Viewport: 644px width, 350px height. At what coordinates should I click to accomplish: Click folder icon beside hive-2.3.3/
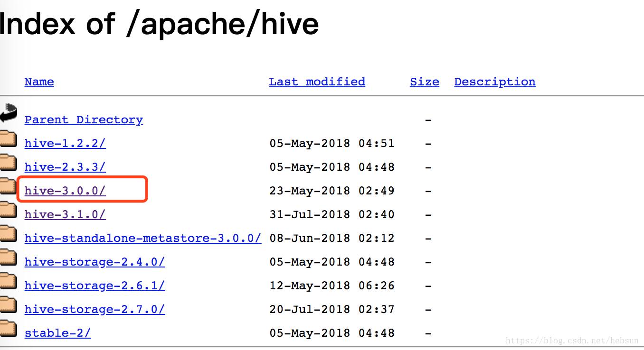tap(8, 163)
